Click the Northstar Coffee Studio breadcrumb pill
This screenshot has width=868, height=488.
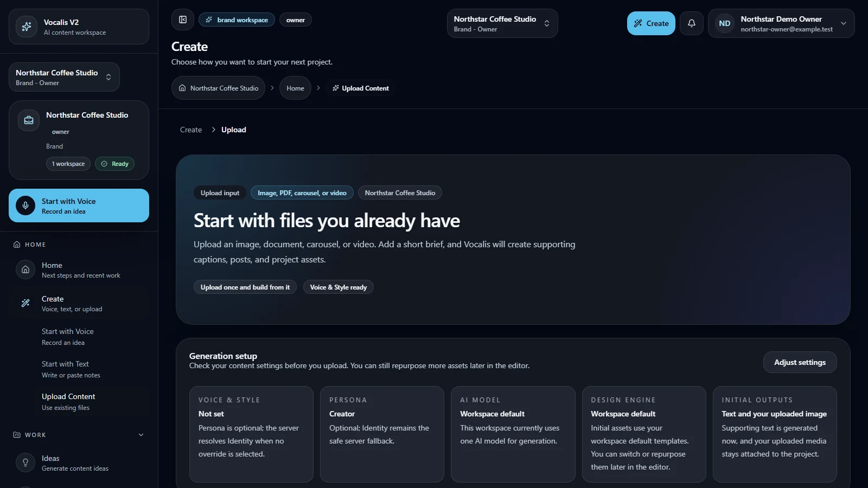coord(218,88)
